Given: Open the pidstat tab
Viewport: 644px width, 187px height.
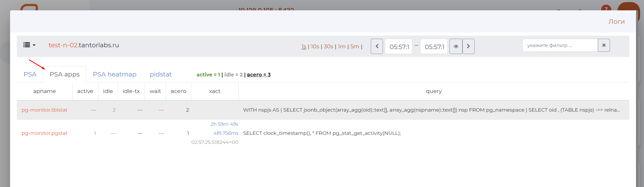Looking at the screenshot, I should tap(161, 74).
